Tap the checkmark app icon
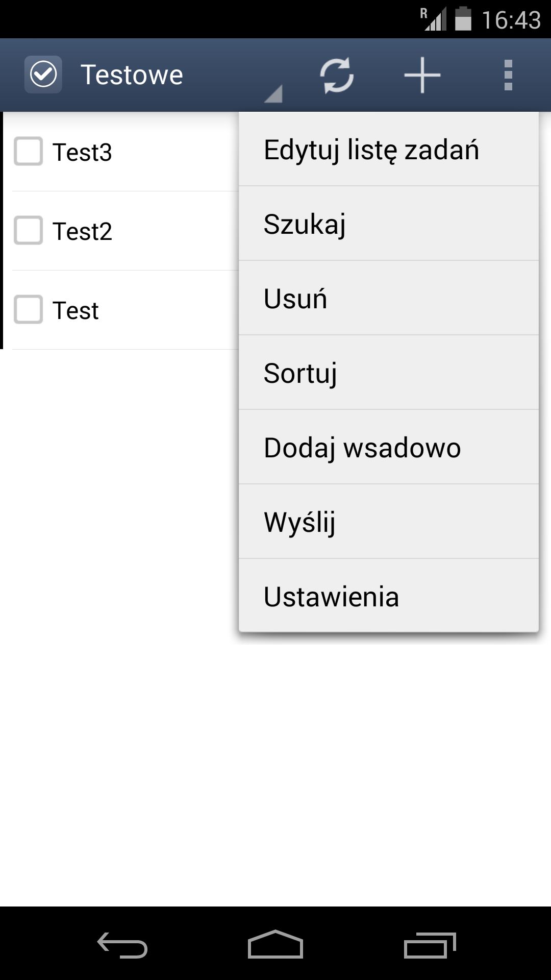This screenshot has width=551, height=980. (43, 75)
